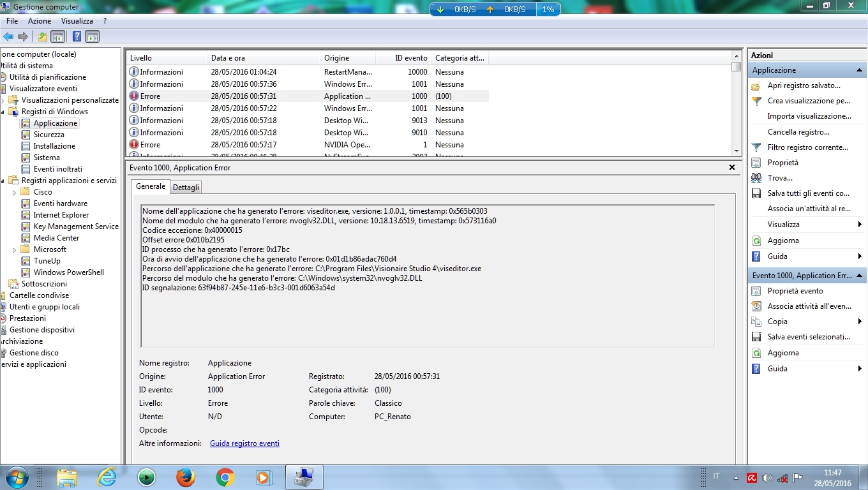Click the Proprietà evento icon
Viewport: 868px width, 490px height.
(756, 291)
